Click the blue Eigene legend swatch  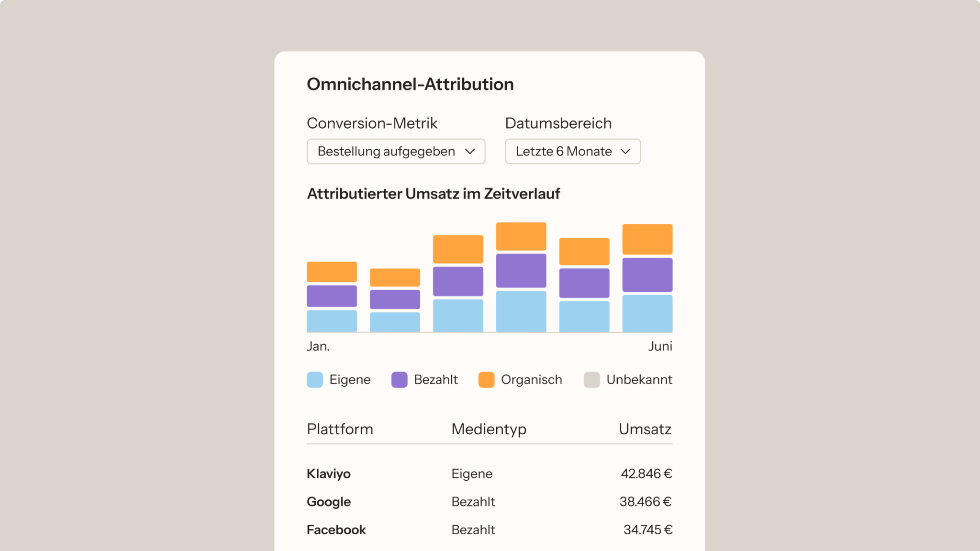[315, 380]
